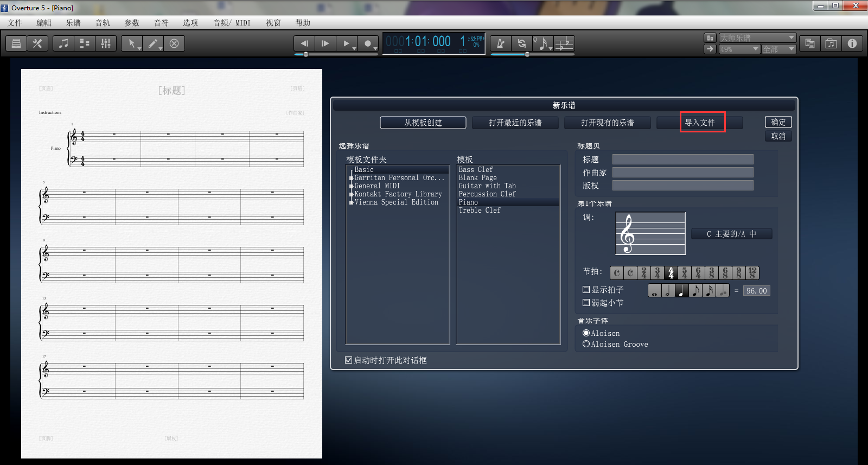
Task: Open the 音频/ MIDI menu
Action: point(232,23)
